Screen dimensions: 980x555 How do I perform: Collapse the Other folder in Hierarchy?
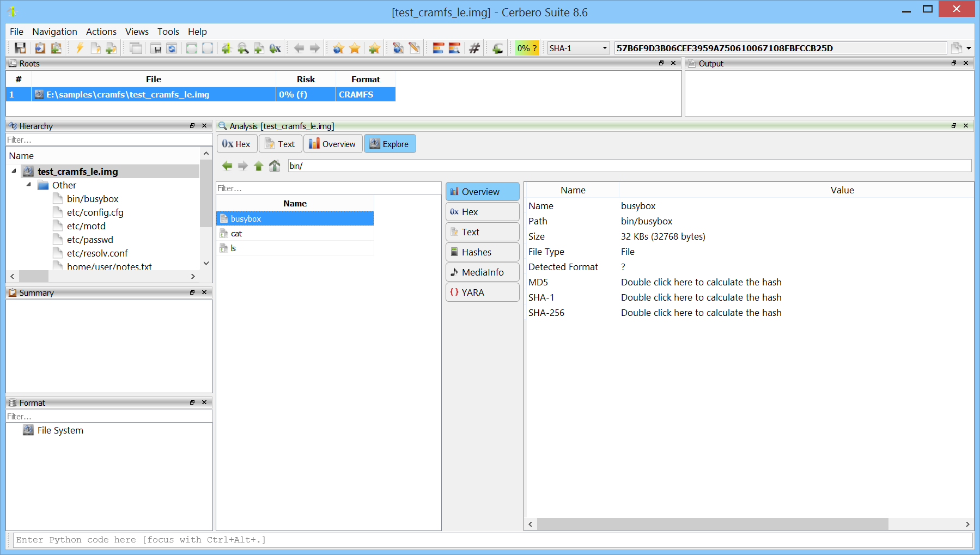[29, 185]
